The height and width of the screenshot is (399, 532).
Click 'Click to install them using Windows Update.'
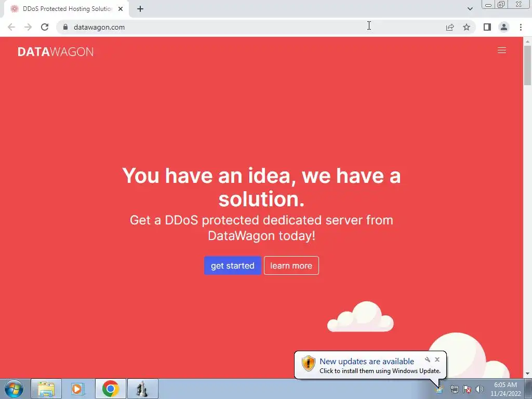click(380, 371)
